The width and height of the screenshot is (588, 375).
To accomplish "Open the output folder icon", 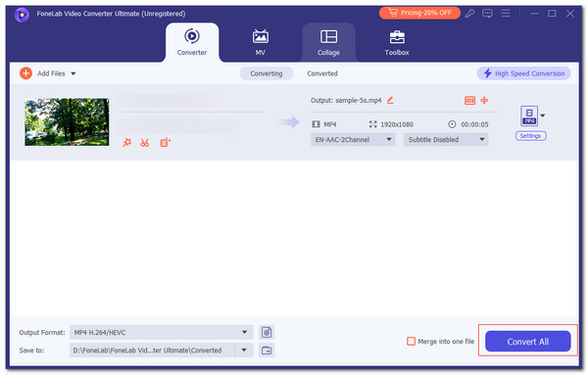I will 267,351.
